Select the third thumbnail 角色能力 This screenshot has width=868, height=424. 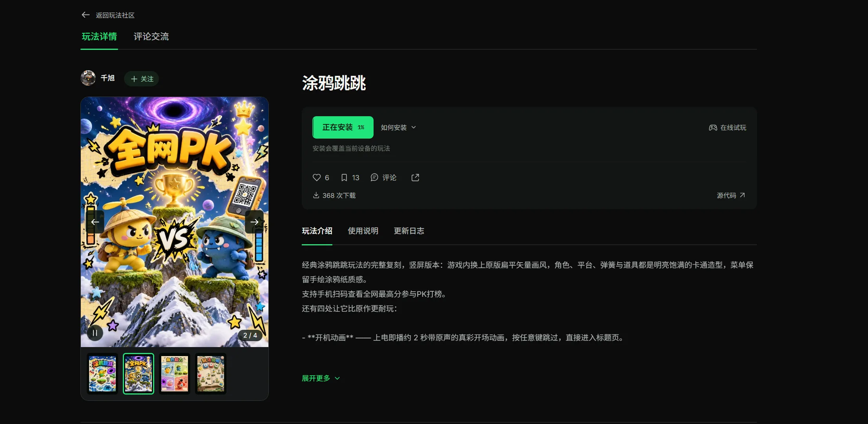coord(175,373)
